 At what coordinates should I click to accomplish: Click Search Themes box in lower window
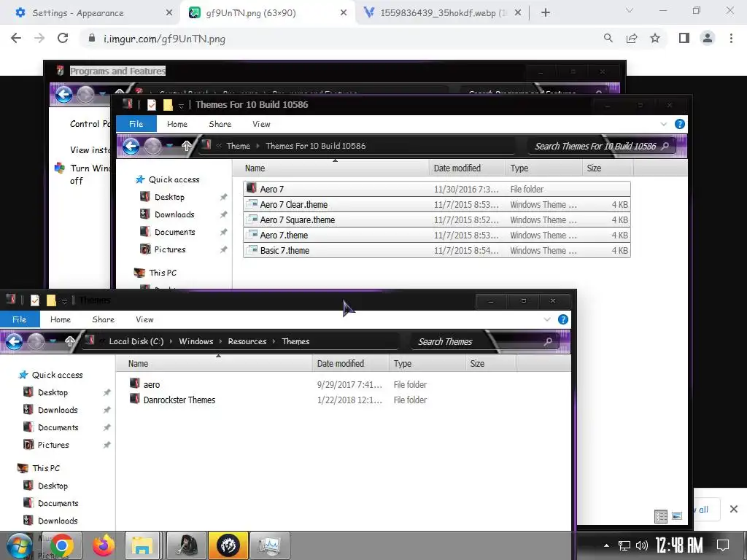(484, 341)
